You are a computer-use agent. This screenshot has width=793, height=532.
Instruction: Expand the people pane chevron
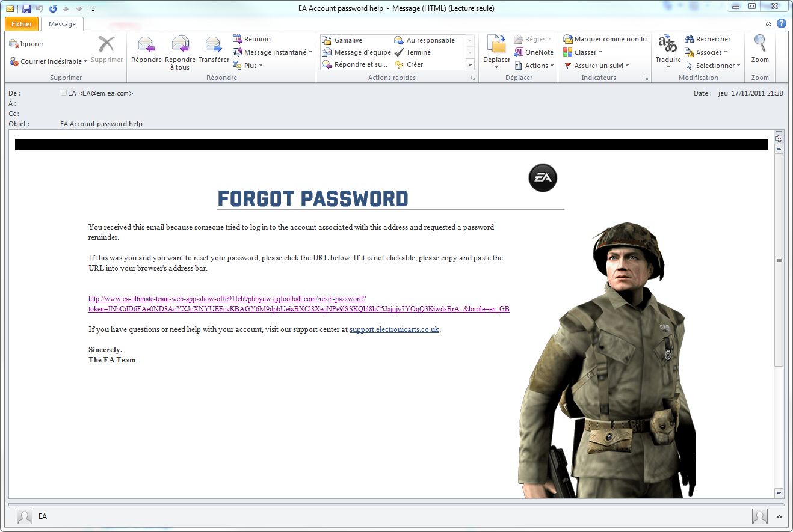pyautogui.click(x=779, y=516)
